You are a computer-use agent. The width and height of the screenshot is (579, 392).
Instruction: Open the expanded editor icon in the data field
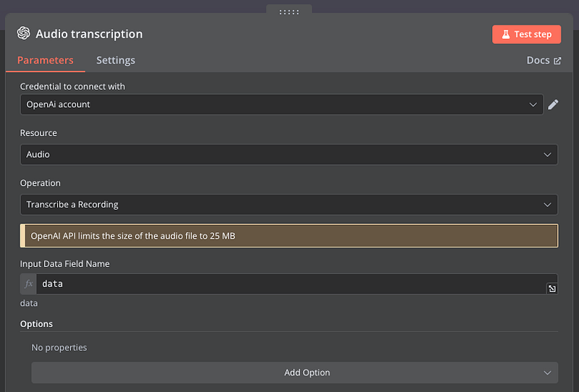tap(551, 289)
